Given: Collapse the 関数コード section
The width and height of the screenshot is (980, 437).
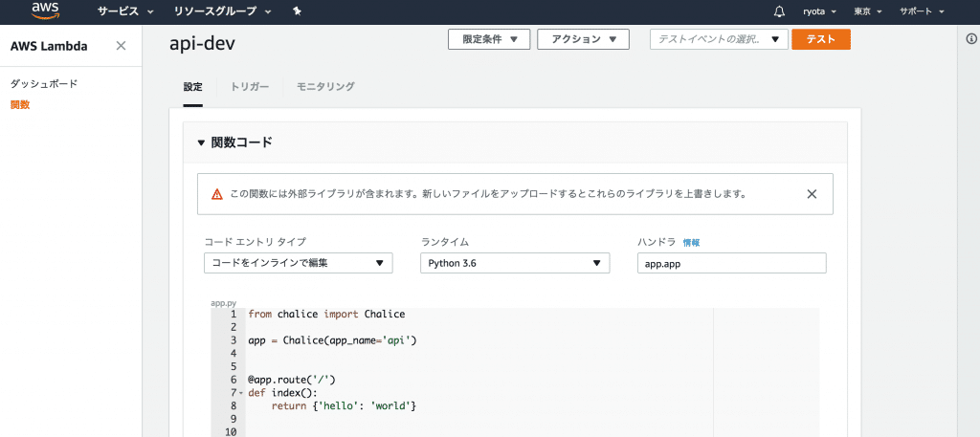Looking at the screenshot, I should 201,143.
